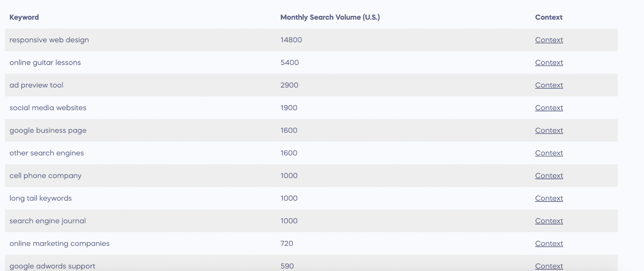Open Context for online guitar lessons
The image size is (644, 271).
(x=549, y=62)
